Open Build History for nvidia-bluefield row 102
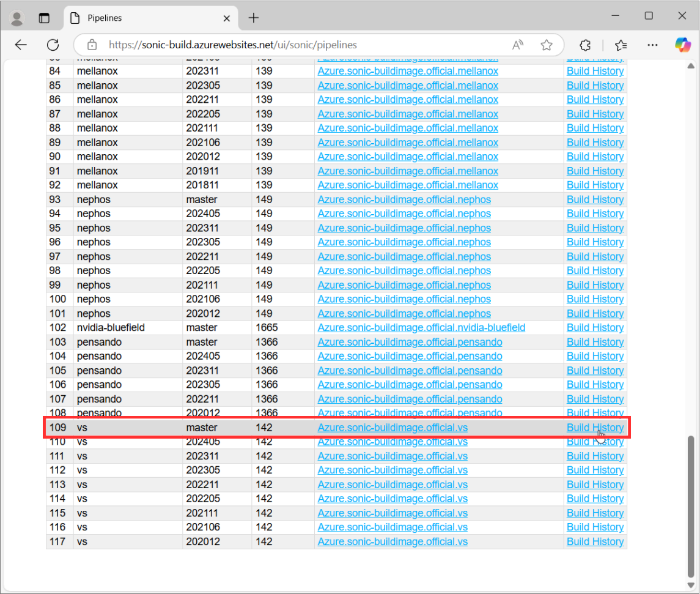The height and width of the screenshot is (594, 700). coord(595,327)
